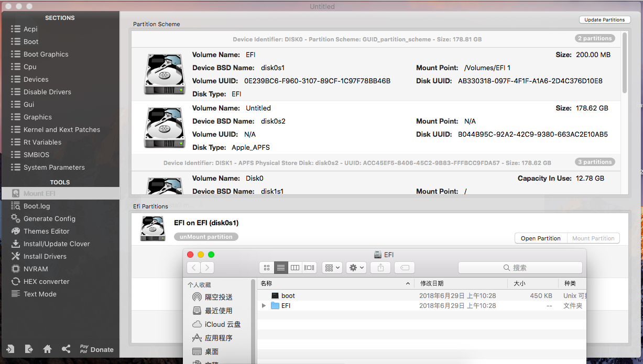Click the Mount Partition button
643x364 pixels.
(x=593, y=238)
